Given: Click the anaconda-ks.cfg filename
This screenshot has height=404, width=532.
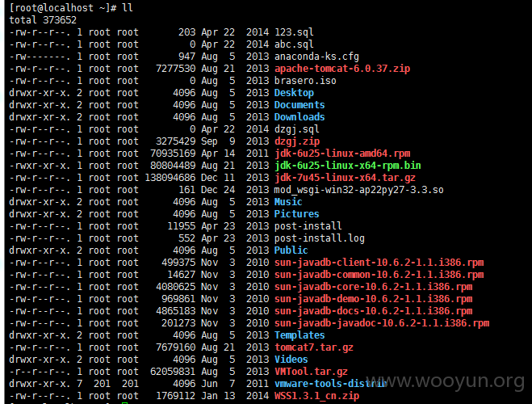Looking at the screenshot, I should 316,57.
